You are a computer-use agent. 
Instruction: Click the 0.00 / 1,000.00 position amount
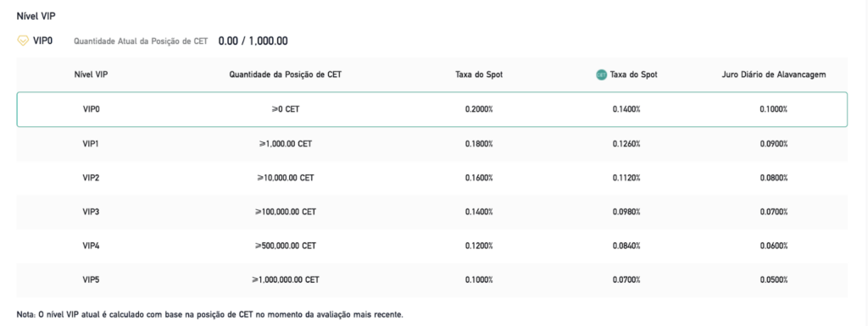pos(253,41)
